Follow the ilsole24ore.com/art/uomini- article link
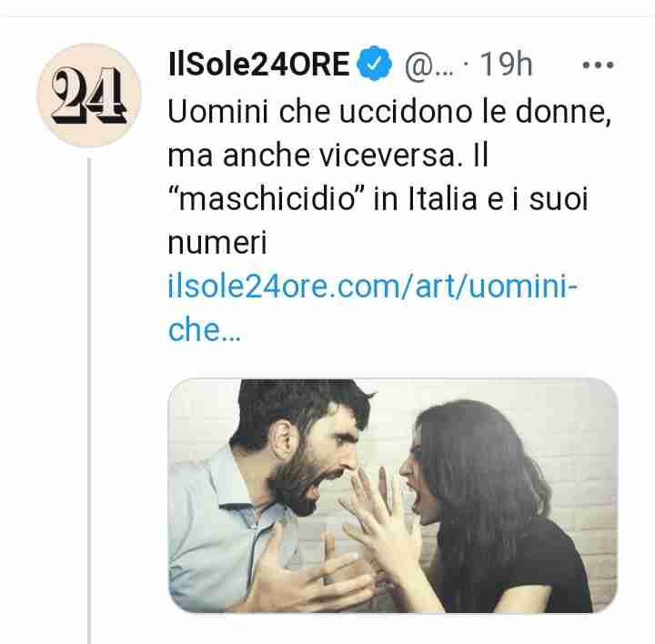655x644 pixels. pos(372,287)
